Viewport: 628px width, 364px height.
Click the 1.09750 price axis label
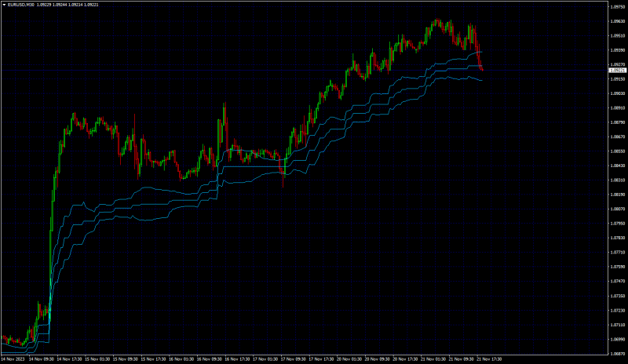click(618, 7)
